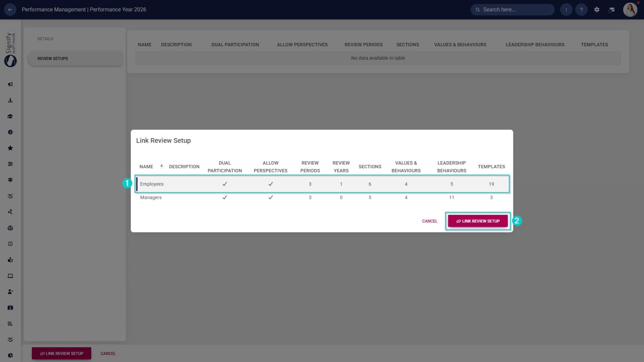Image resolution: width=644 pixels, height=362 pixels.
Task: Open the user profile avatar
Action: click(x=630, y=10)
